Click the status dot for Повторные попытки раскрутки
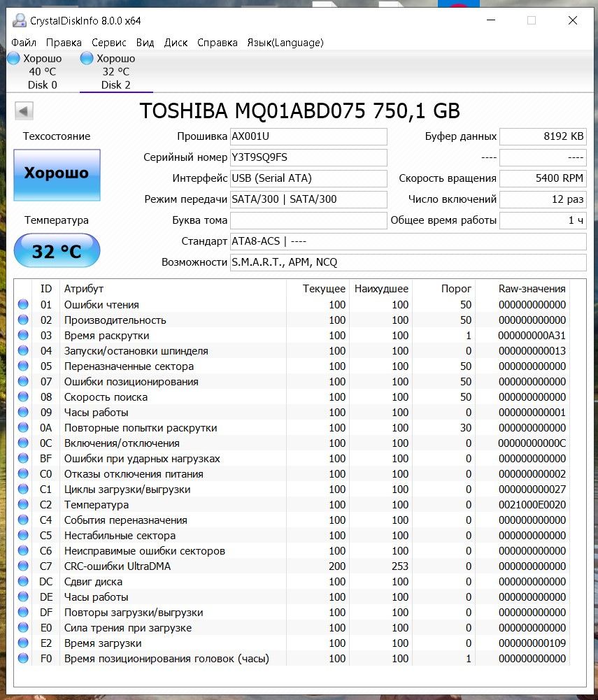The image size is (598, 700). [23, 428]
